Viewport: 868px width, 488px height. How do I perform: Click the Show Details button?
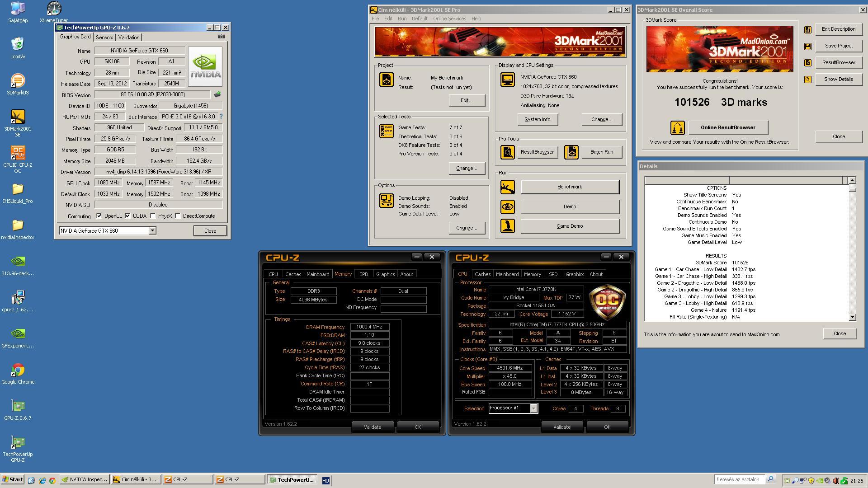[839, 80]
